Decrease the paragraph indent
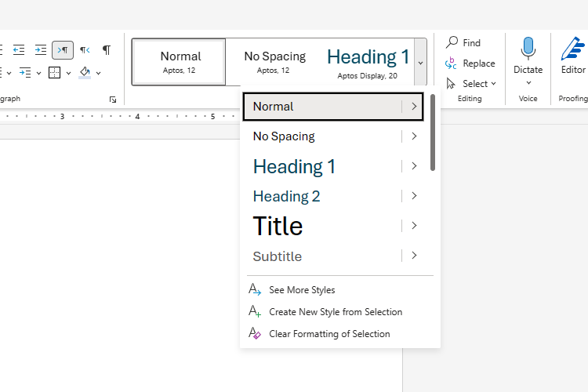The image size is (588, 392). click(18, 50)
